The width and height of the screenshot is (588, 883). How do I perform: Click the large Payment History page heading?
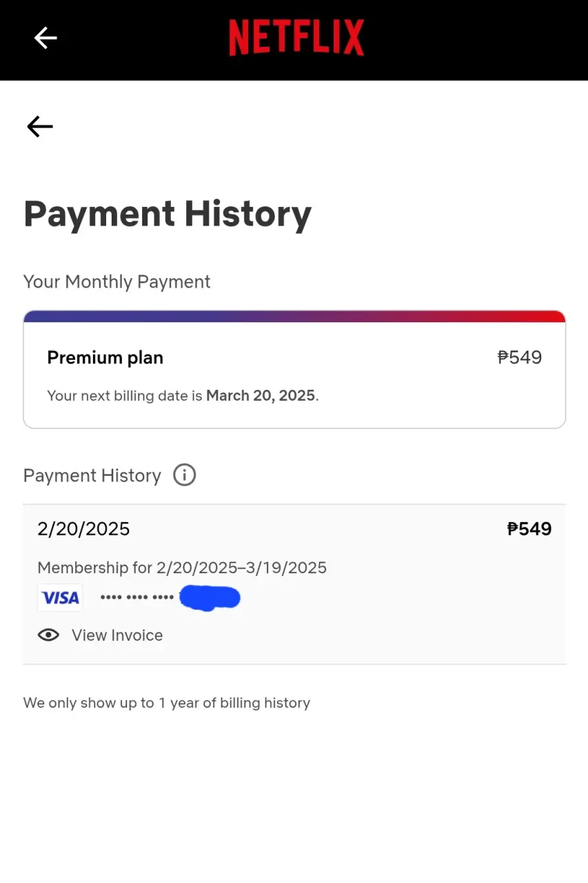(x=168, y=214)
